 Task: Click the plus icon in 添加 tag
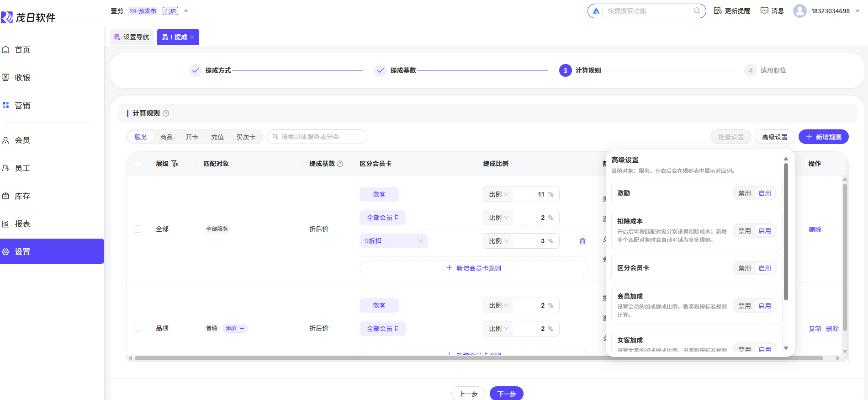tap(242, 328)
